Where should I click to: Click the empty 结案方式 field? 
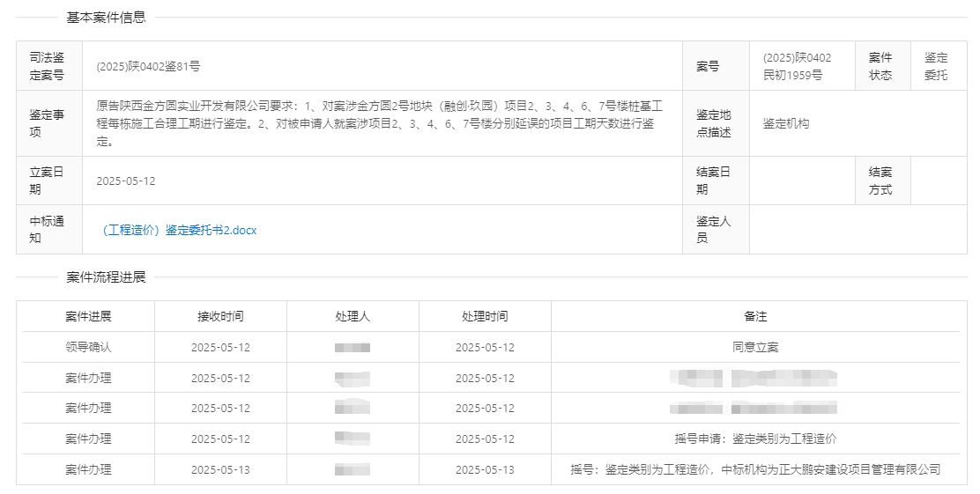938,181
